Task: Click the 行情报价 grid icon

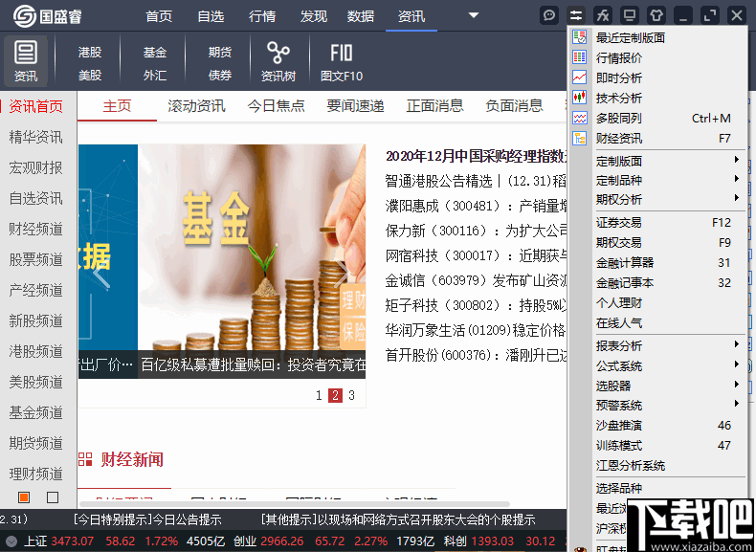Action: pos(580,57)
